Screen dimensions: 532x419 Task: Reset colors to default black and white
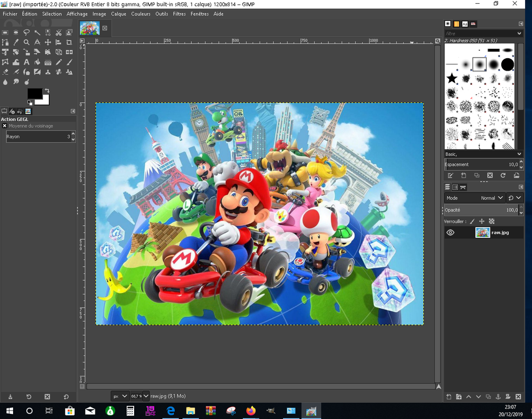[30, 102]
